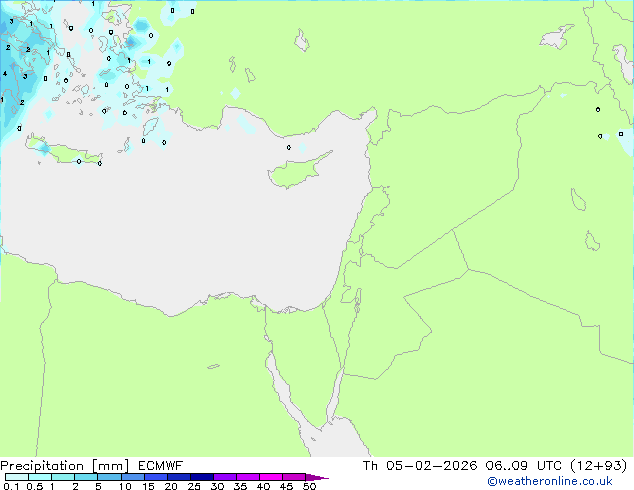Click the '25' legend scale label
The width and height of the screenshot is (634, 490).
(194, 486)
